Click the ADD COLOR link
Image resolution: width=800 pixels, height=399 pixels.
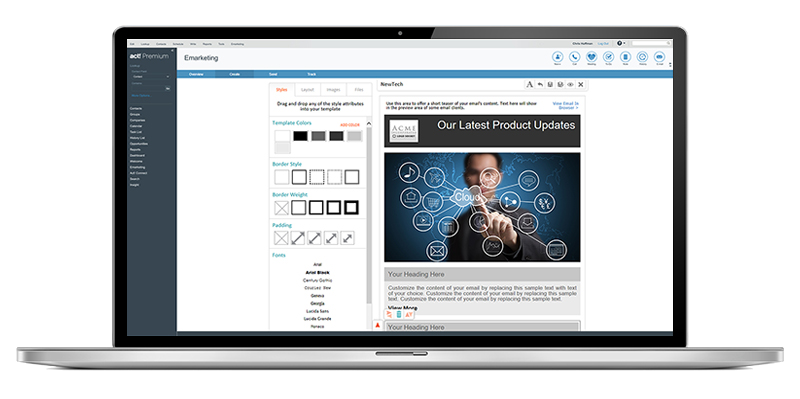(350, 125)
